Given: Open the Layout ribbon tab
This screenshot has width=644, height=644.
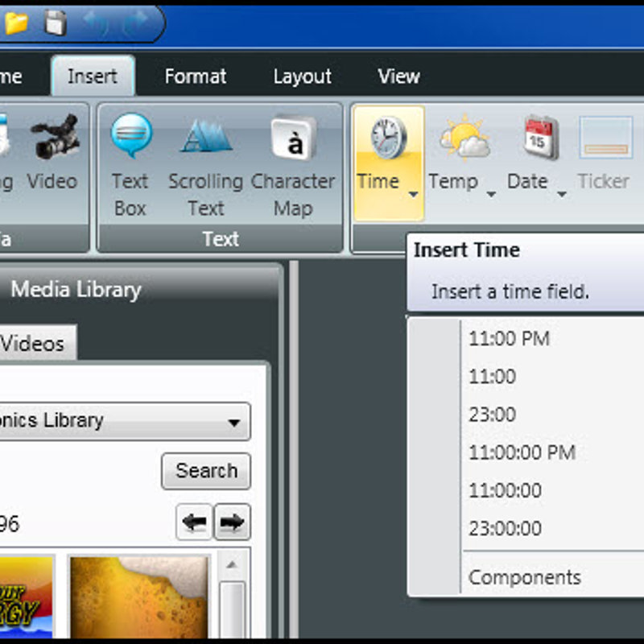Looking at the screenshot, I should (302, 76).
